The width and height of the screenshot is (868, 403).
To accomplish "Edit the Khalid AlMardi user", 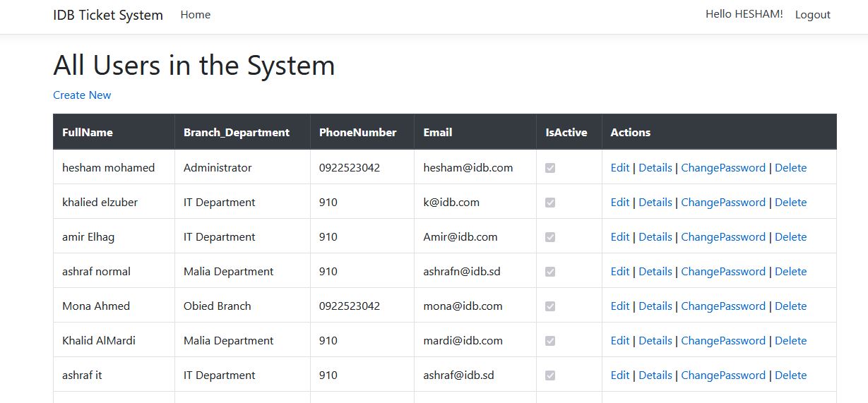I will click(x=620, y=341).
